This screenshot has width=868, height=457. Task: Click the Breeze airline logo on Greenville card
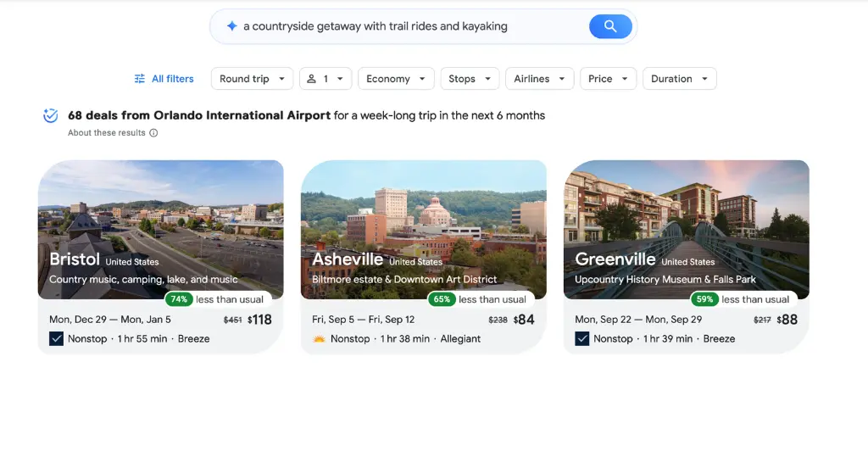581,338
